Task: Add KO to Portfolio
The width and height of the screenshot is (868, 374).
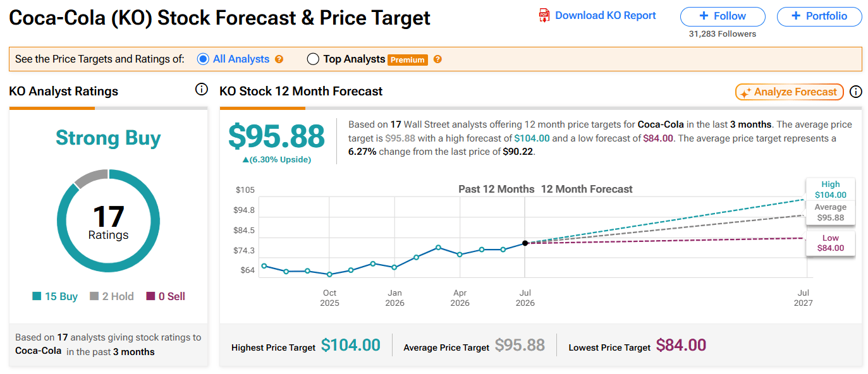Action: pos(819,16)
